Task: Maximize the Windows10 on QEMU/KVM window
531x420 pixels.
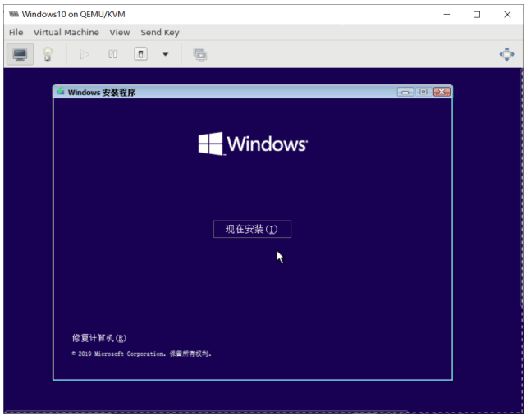Action: (x=477, y=14)
